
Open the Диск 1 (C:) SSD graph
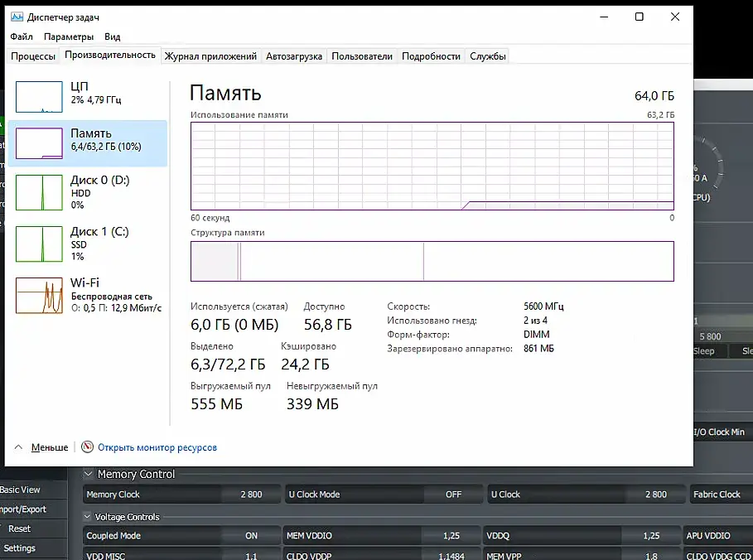coord(39,244)
